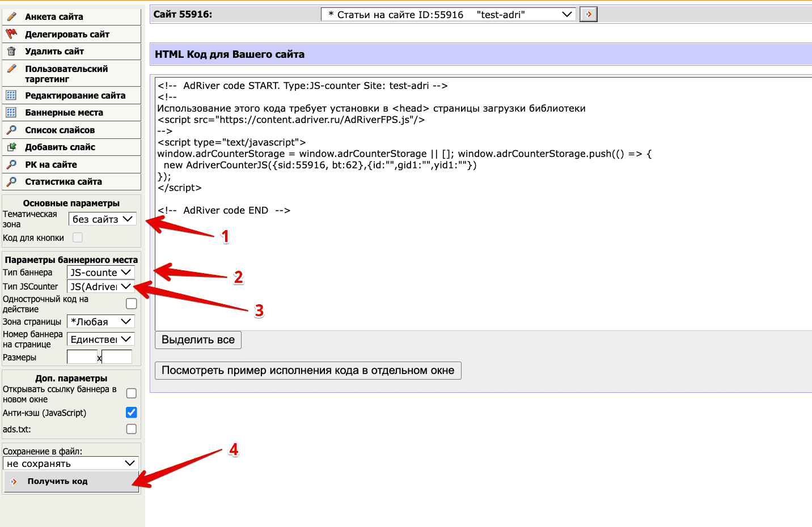Open РК на сайте menu entry
Image resolution: width=812 pixels, height=527 pixels.
pos(71,164)
